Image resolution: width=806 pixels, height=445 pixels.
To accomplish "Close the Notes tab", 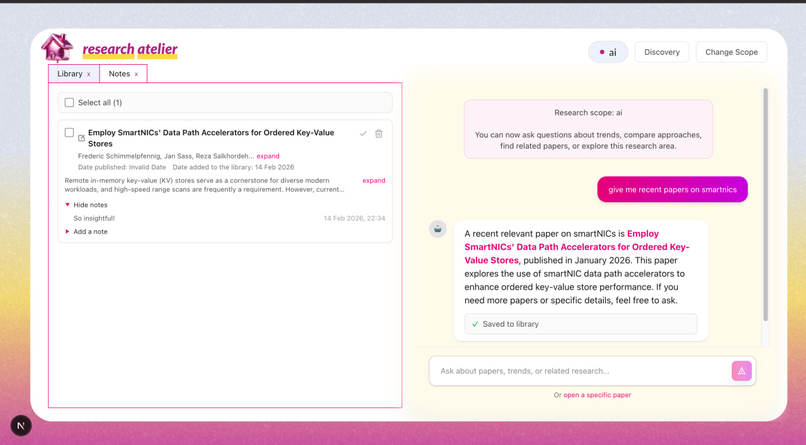I will [136, 75].
